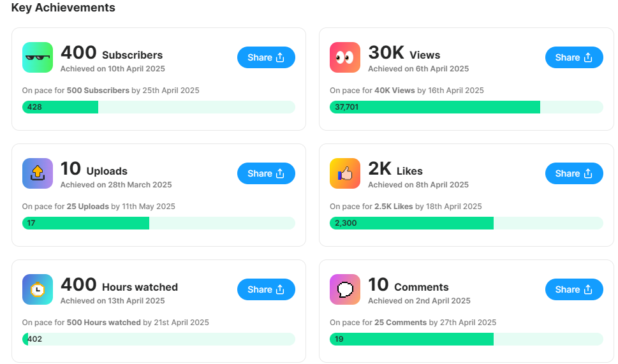Share the 400 Subscribers achievement
This screenshot has width=618, height=364.
(266, 57)
